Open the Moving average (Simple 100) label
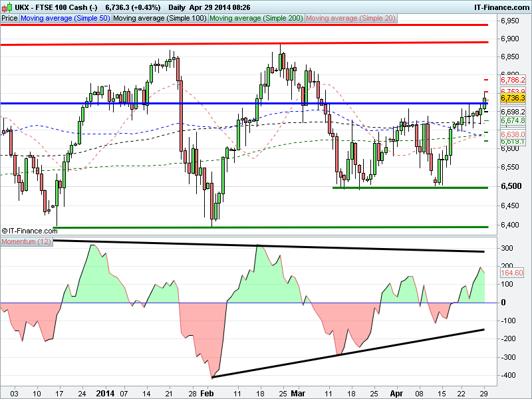The height and width of the screenshot is (399, 532). point(157,19)
